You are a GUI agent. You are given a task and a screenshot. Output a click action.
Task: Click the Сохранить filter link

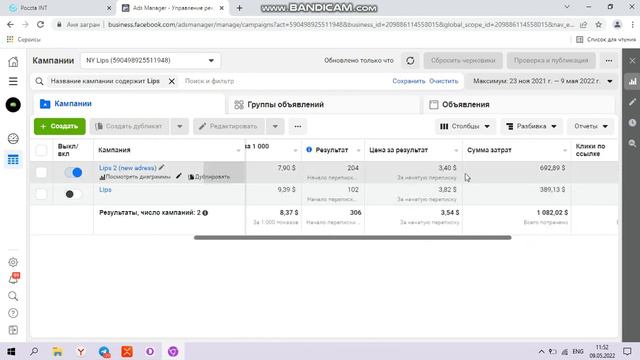(x=409, y=81)
